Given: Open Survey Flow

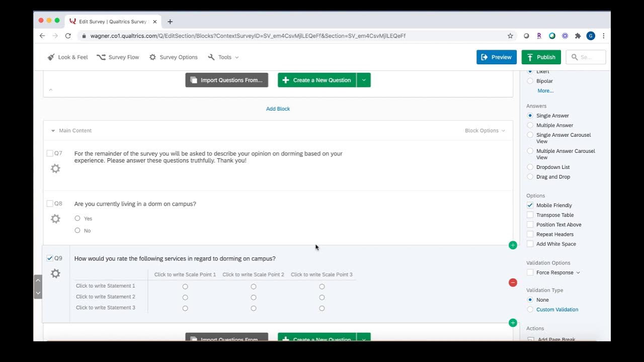Looking at the screenshot, I should [118, 57].
